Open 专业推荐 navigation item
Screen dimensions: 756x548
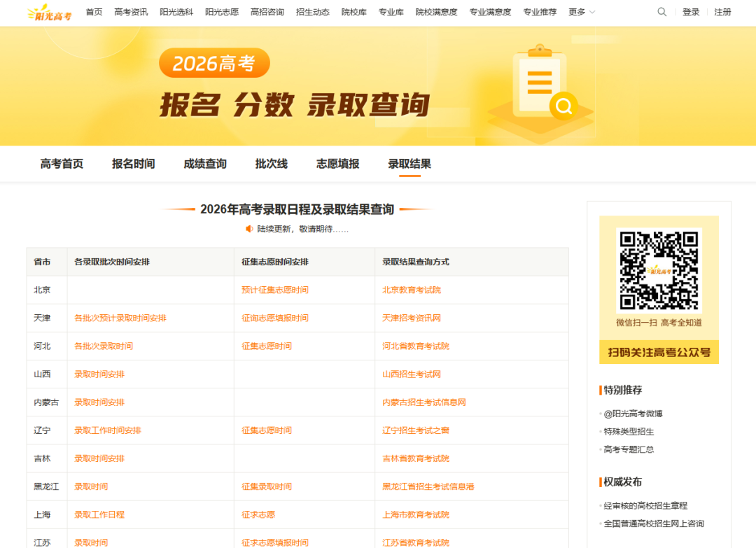(x=540, y=12)
